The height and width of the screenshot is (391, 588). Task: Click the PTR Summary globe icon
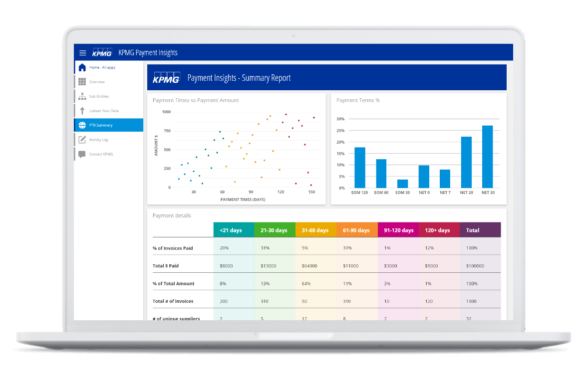pyautogui.click(x=82, y=125)
